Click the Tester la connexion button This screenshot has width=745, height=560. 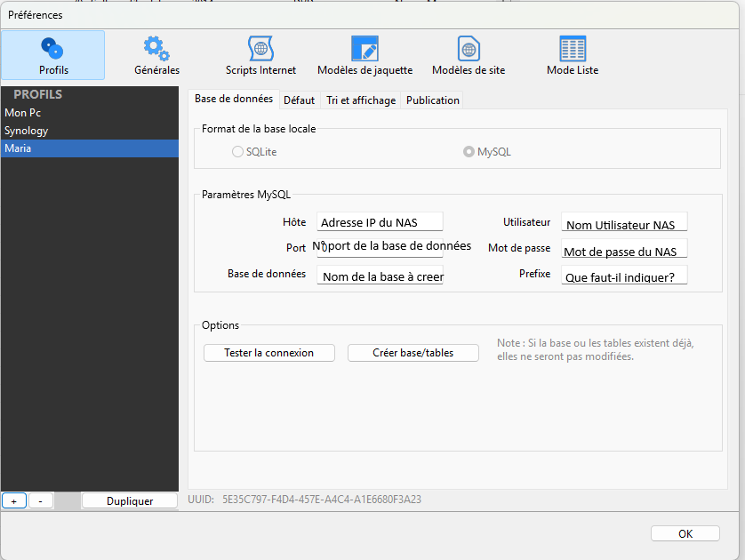pyautogui.click(x=268, y=353)
